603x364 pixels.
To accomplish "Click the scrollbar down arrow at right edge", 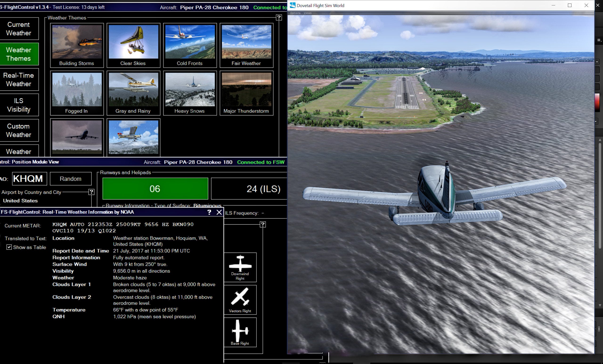I will tap(600, 305).
